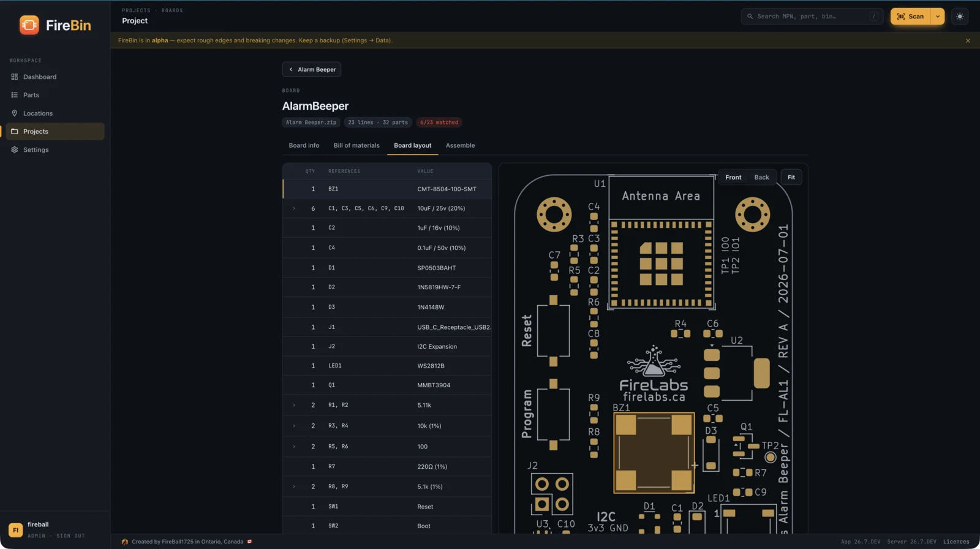Switch to the Bill of materials tab
The image size is (980, 549).
coord(356,145)
